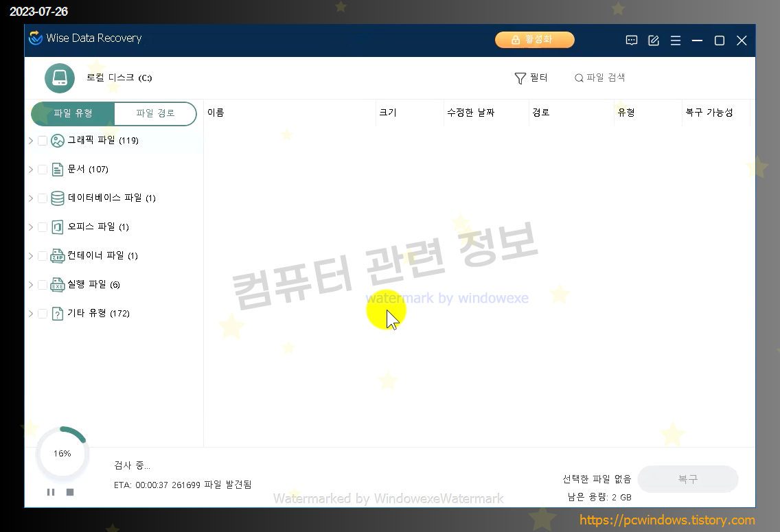Sort by the 경로 column header
780x532 pixels.
(571, 113)
